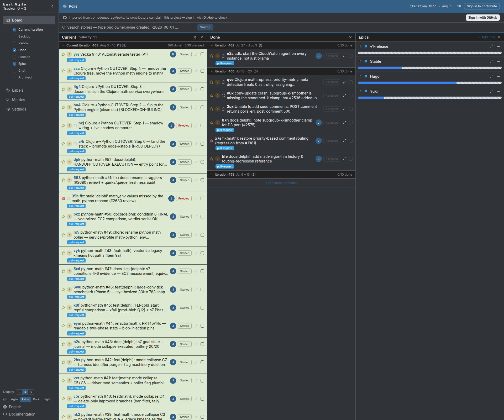Toggle the Epics panel checkbox
This screenshot has height=420, width=504.
[14, 64]
